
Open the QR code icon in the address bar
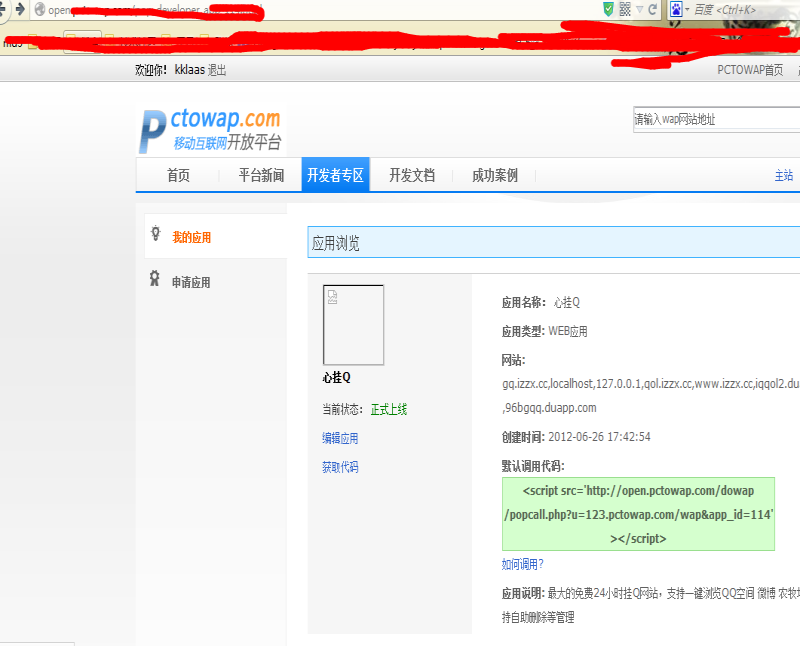pos(625,9)
